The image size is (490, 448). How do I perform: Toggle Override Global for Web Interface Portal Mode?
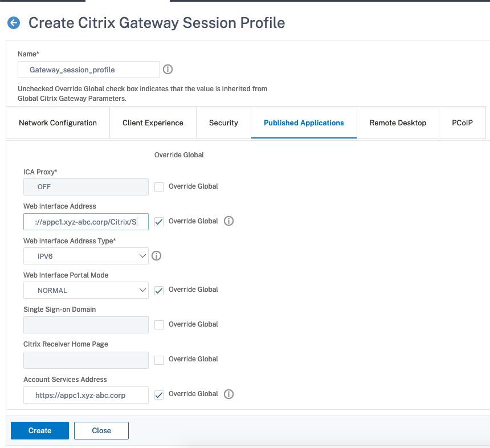[x=159, y=290]
